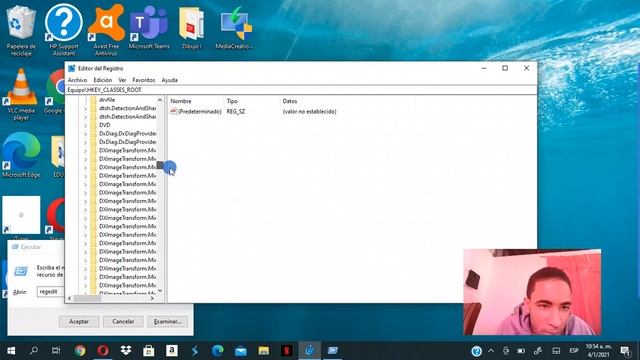This screenshot has height=360, width=640.
Task: Click the horizontal scrollbar left arrow in tree
Action: 69,298
